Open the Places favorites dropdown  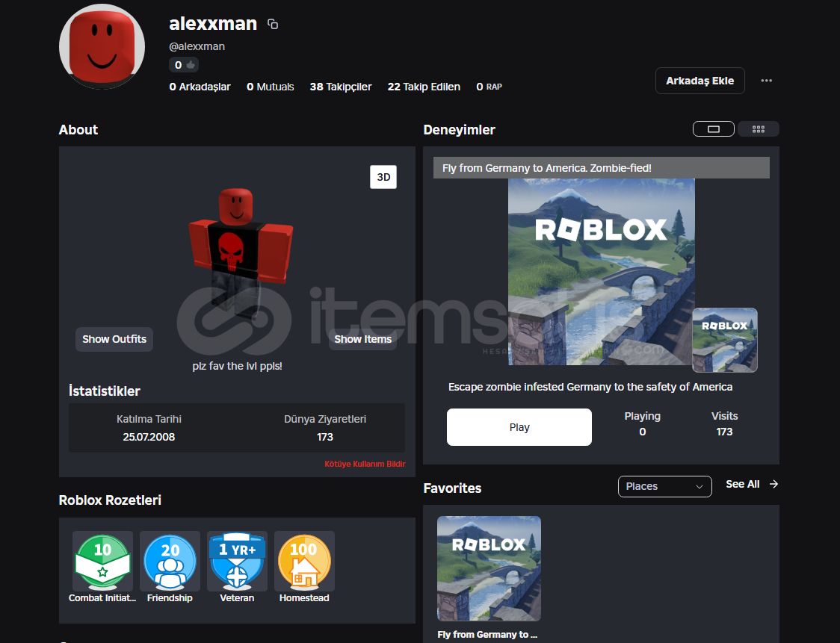click(x=665, y=486)
